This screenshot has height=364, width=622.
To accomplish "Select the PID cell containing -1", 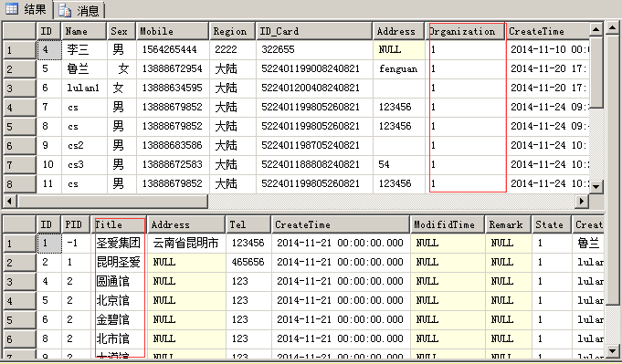I will click(76, 243).
